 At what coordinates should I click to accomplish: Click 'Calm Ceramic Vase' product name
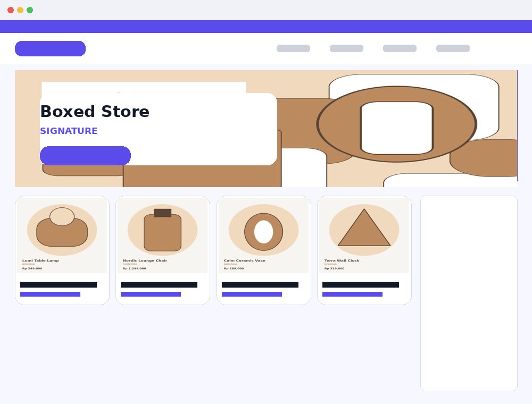(x=244, y=260)
